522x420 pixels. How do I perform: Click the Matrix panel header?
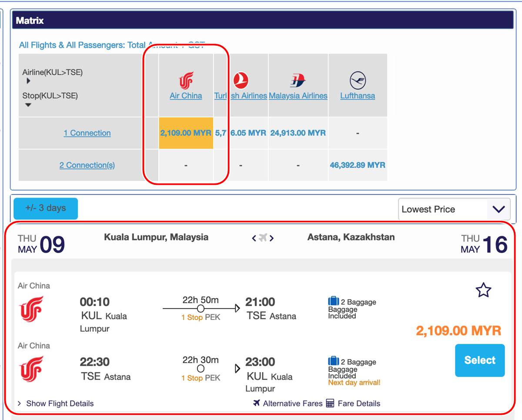click(x=263, y=20)
